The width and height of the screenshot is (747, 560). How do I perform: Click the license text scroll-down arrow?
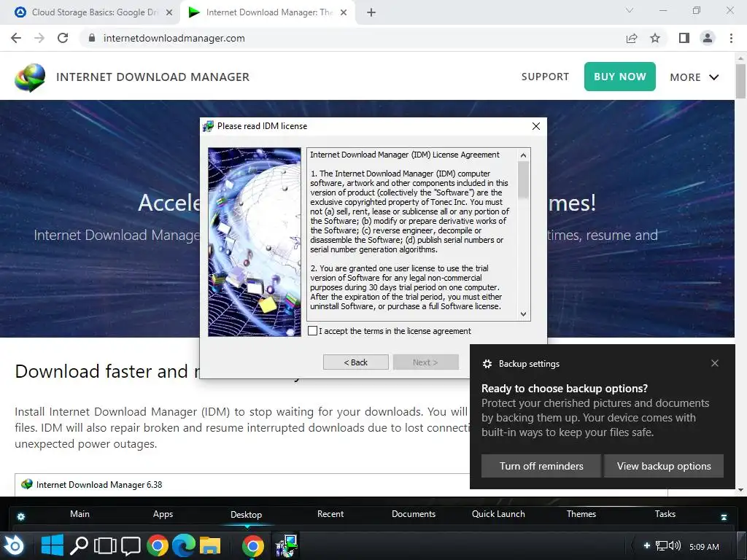tap(524, 314)
